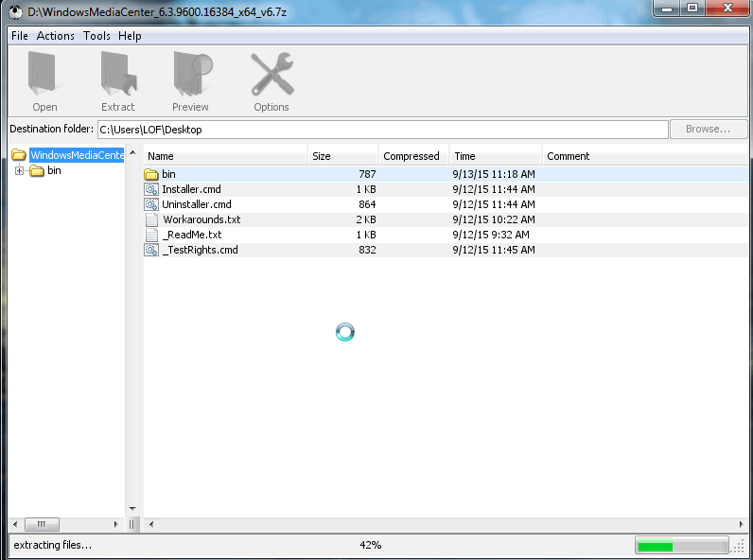Click the 2 KB size value
Viewport: 753px width, 560px height.
pyautogui.click(x=366, y=219)
